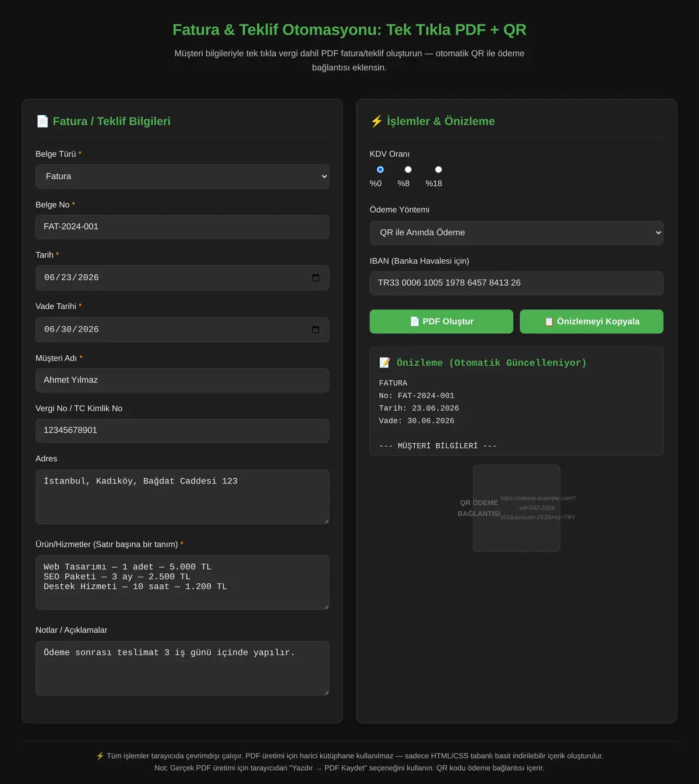Click the 'Tarih: 23.06.2026' preview line
Screen dimensions: 699x784
[419, 408]
